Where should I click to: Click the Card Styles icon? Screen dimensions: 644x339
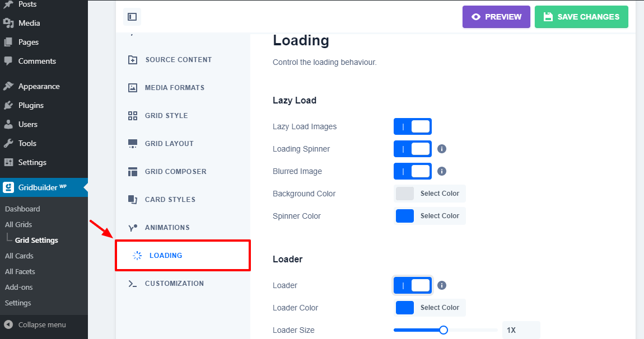pos(133,199)
